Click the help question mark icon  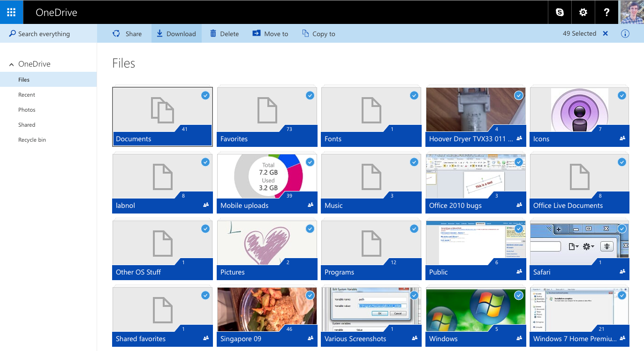[x=606, y=12]
